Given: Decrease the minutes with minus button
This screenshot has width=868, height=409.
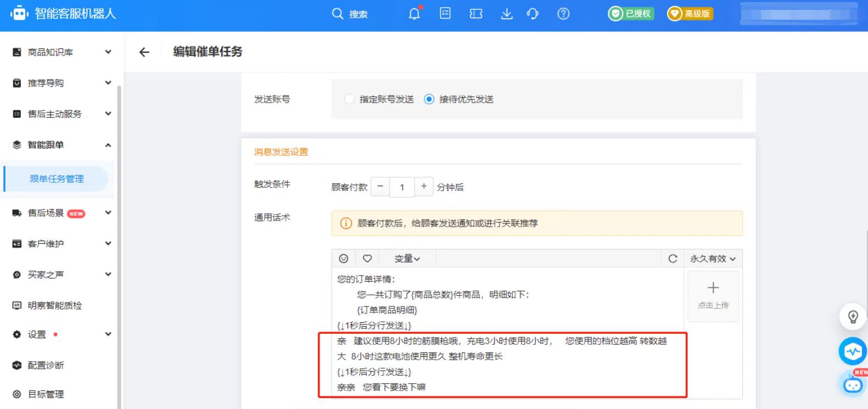Looking at the screenshot, I should click(x=380, y=187).
